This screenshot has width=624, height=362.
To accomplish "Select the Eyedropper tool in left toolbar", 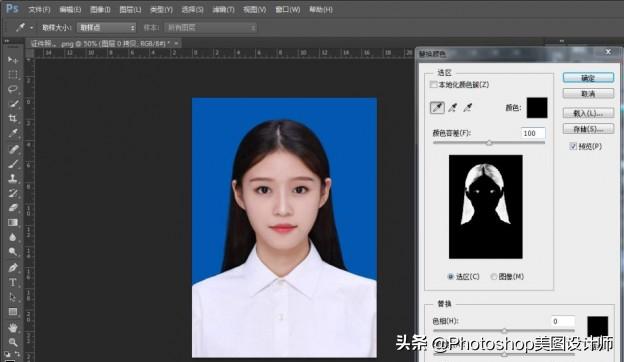I will tap(13, 133).
